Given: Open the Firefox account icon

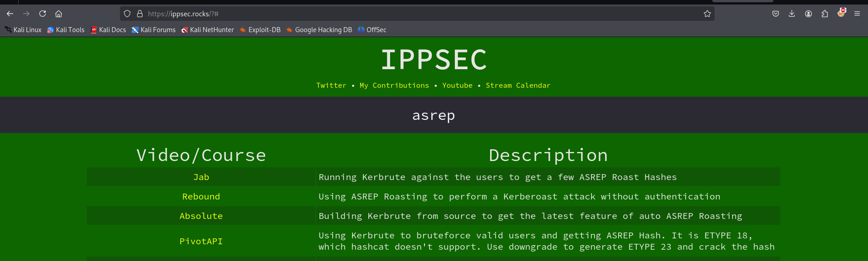Looking at the screenshot, I should point(808,14).
